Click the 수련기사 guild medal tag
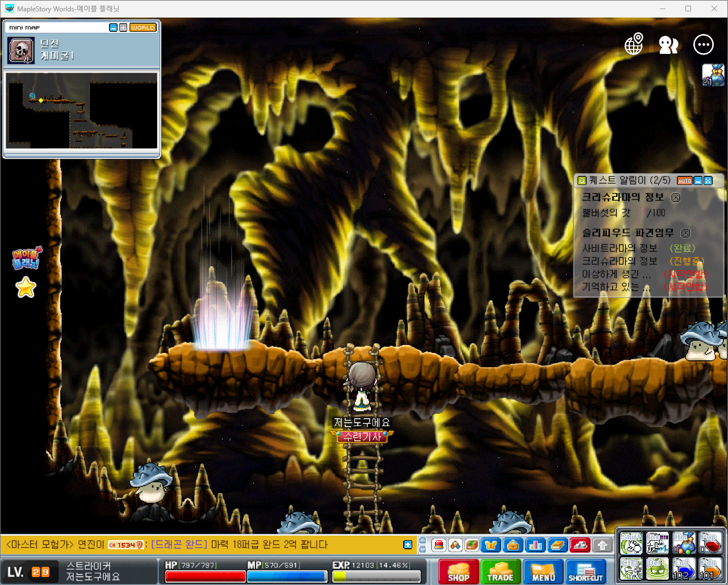 coord(362,436)
